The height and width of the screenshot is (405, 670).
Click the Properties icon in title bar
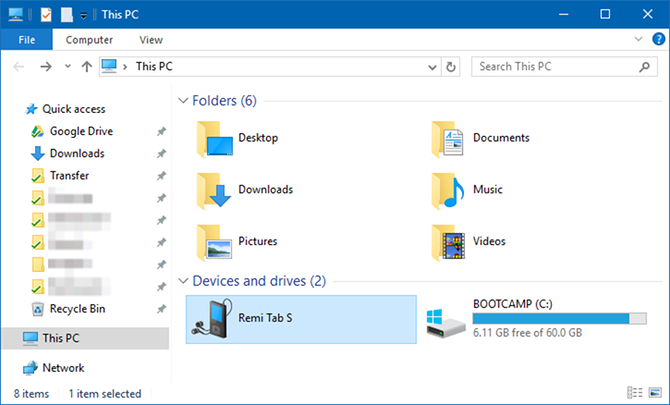click(46, 15)
